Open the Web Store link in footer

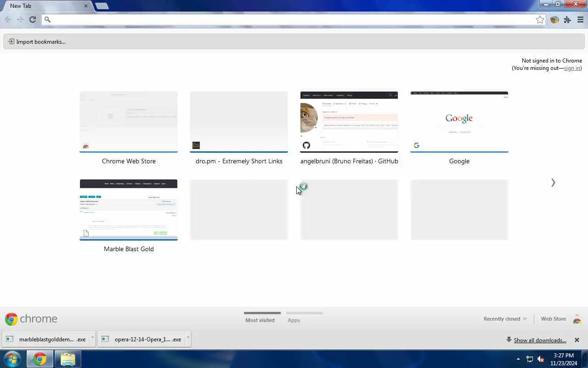pos(554,319)
